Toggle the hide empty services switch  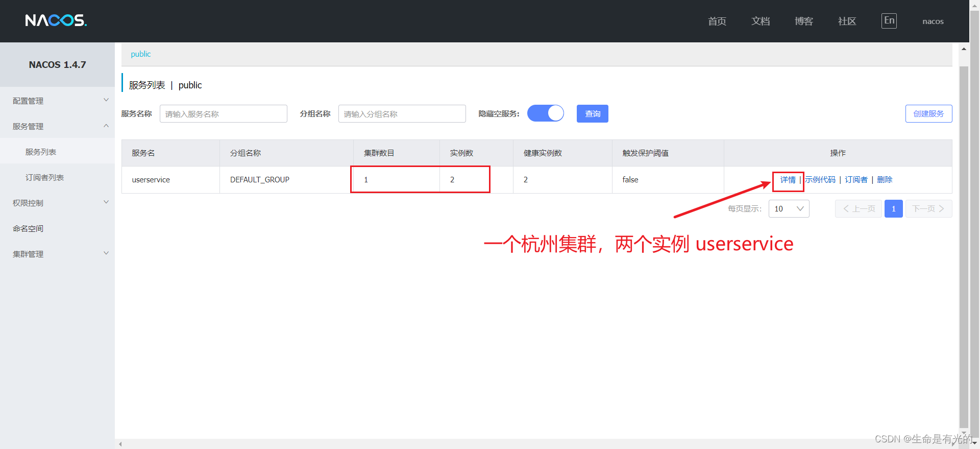[545, 113]
